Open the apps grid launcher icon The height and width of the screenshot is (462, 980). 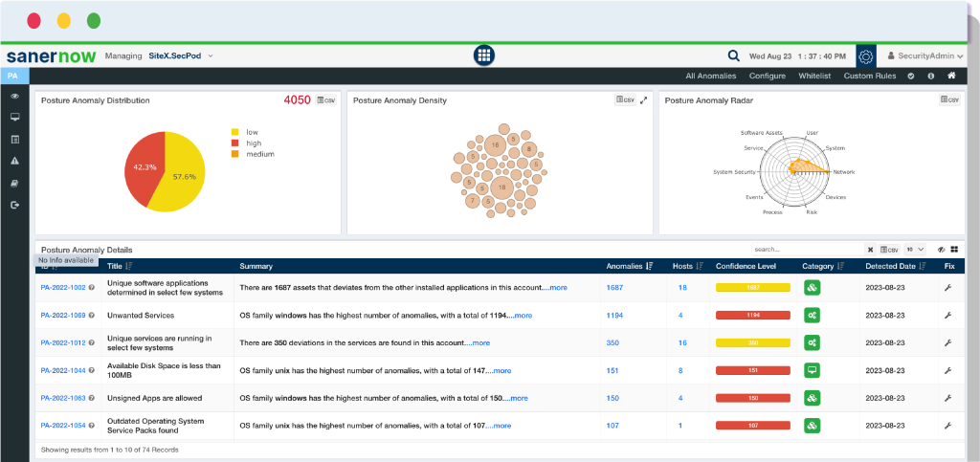483,55
